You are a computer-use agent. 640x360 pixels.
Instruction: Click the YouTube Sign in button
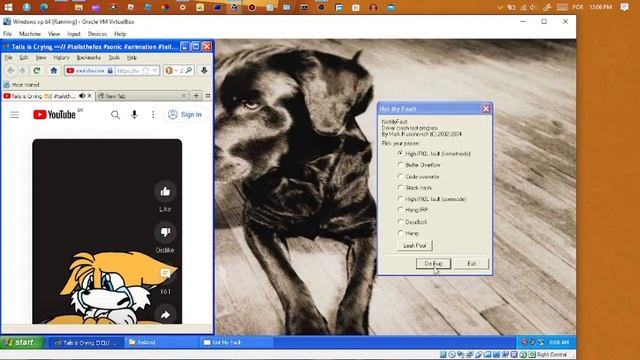click(x=185, y=115)
